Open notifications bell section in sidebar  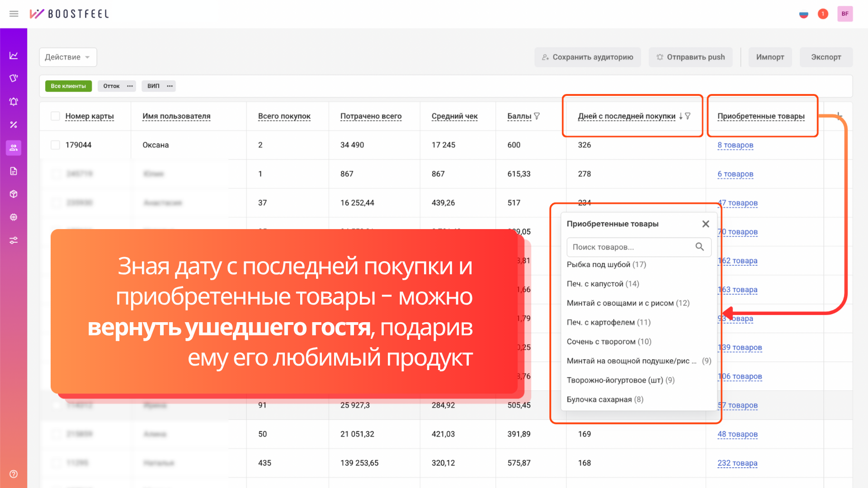pyautogui.click(x=14, y=102)
